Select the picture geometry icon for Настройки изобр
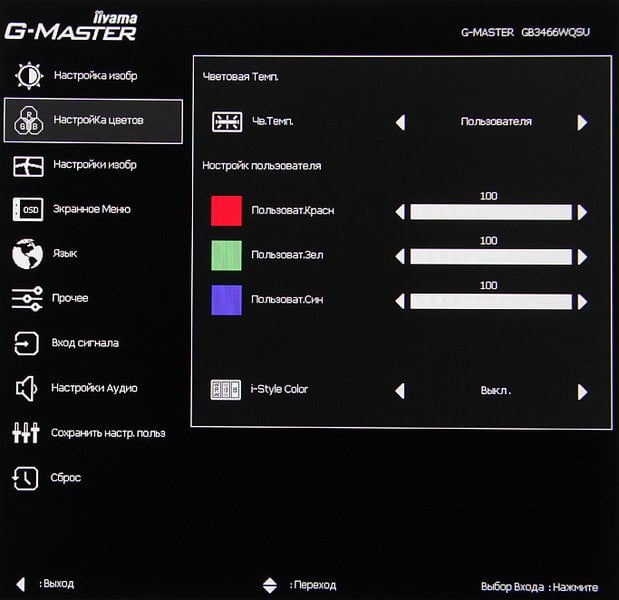The height and width of the screenshot is (600, 619). coord(28,166)
